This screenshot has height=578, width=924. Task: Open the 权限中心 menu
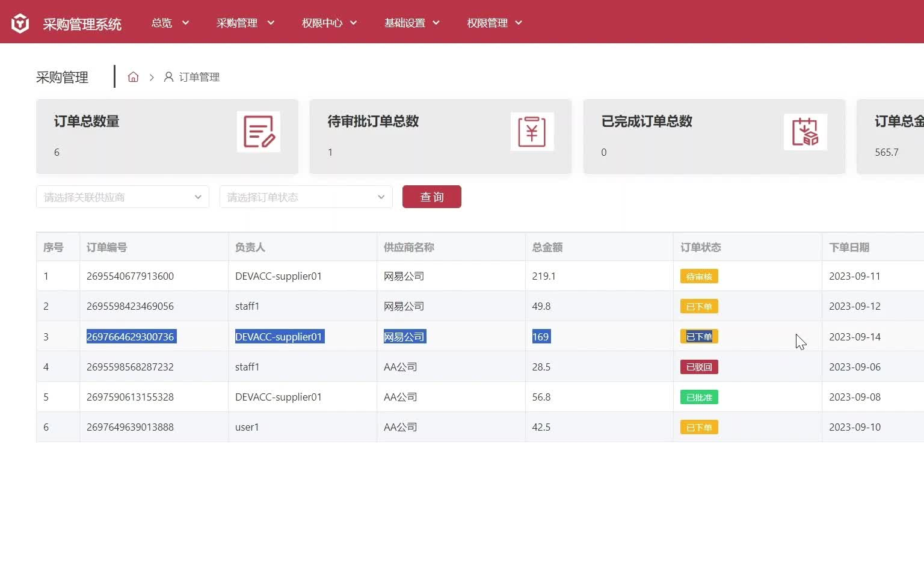(330, 23)
